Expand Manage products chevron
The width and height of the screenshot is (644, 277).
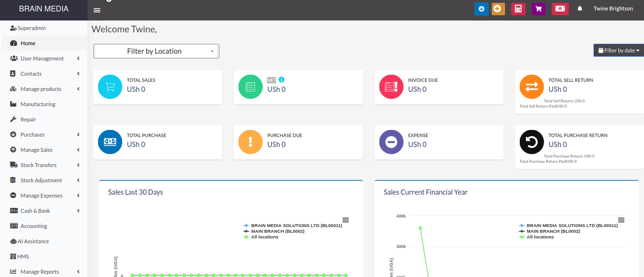tap(78, 89)
